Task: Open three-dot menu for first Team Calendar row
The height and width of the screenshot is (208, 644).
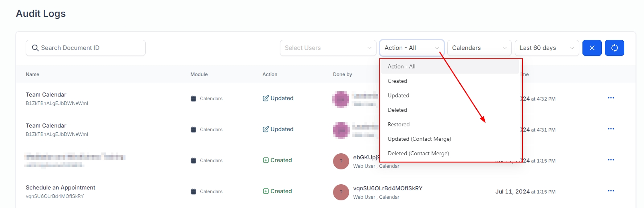Action: (611, 98)
